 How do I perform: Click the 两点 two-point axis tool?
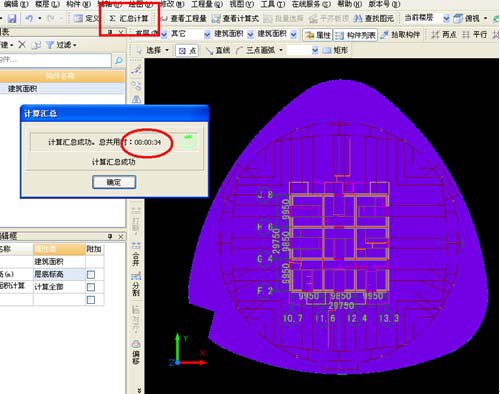[443, 34]
